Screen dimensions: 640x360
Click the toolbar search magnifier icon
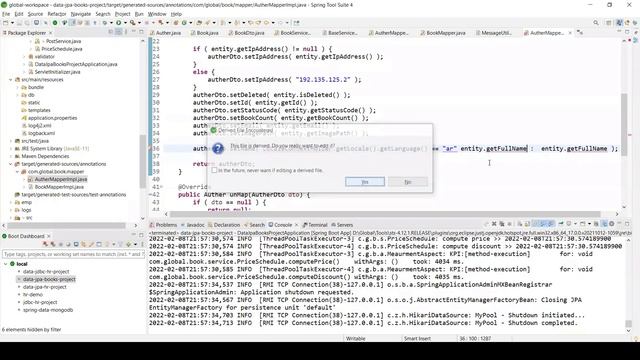coord(596,23)
